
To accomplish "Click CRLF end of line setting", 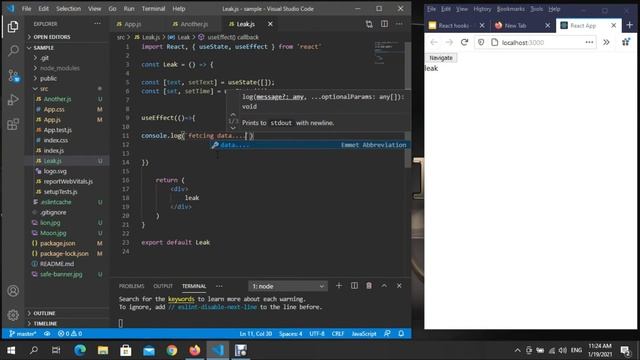I will click(x=338, y=333).
